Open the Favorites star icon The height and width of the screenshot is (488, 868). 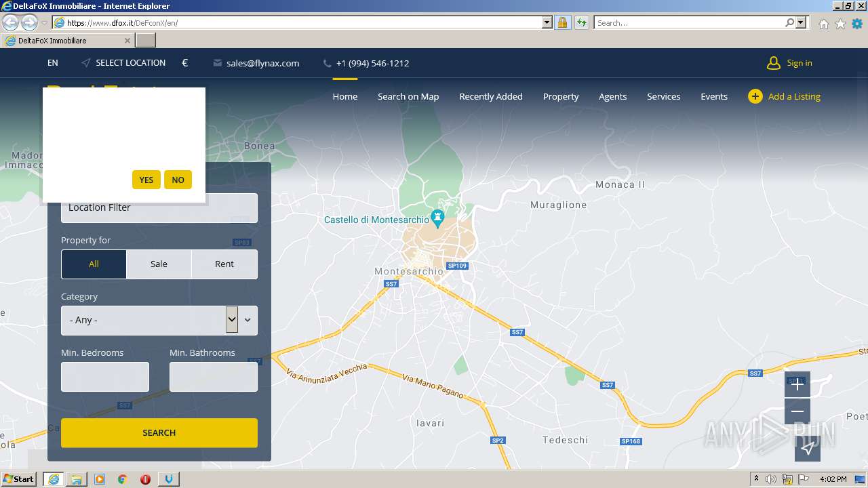840,24
